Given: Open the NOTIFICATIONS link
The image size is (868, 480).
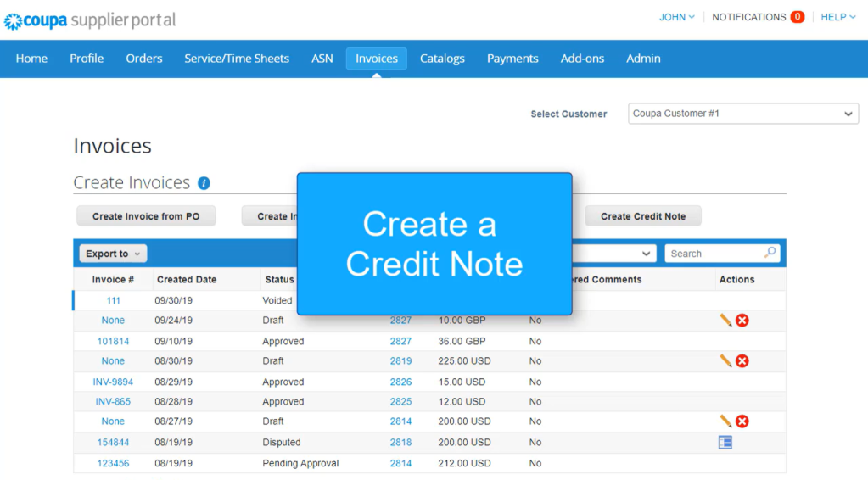Looking at the screenshot, I should [x=748, y=17].
